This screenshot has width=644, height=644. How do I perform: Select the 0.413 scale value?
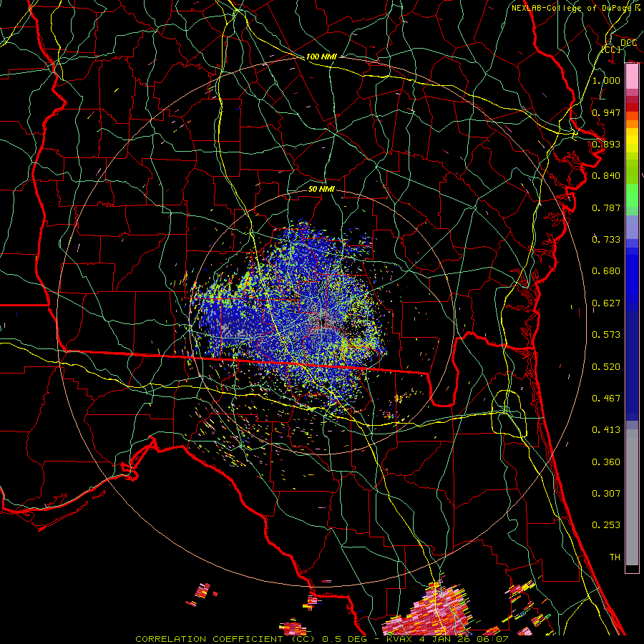[606, 430]
